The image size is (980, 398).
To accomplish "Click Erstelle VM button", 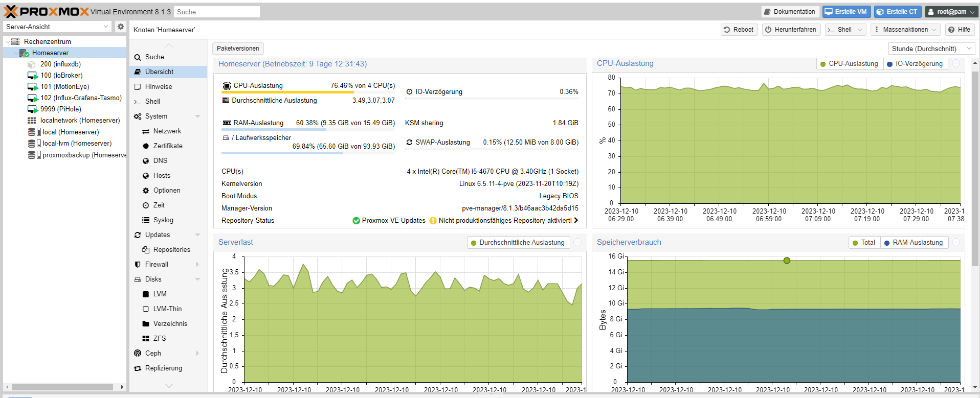I will pyautogui.click(x=845, y=12).
